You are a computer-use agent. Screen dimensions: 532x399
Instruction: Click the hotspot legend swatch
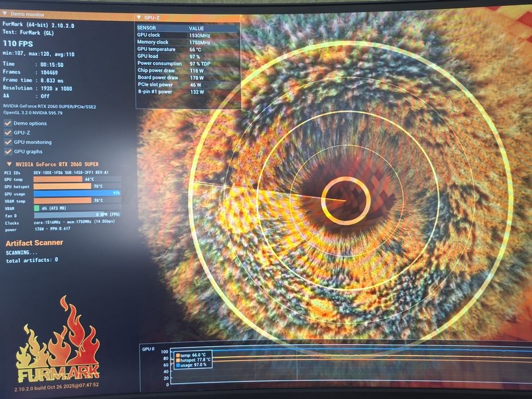coord(178,360)
